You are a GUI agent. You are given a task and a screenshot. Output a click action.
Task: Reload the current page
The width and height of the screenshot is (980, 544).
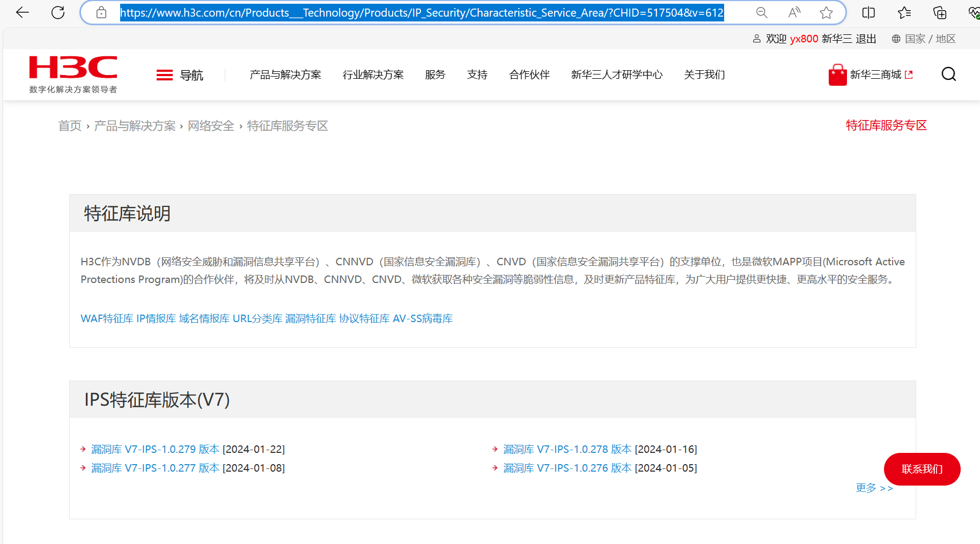tap(58, 12)
